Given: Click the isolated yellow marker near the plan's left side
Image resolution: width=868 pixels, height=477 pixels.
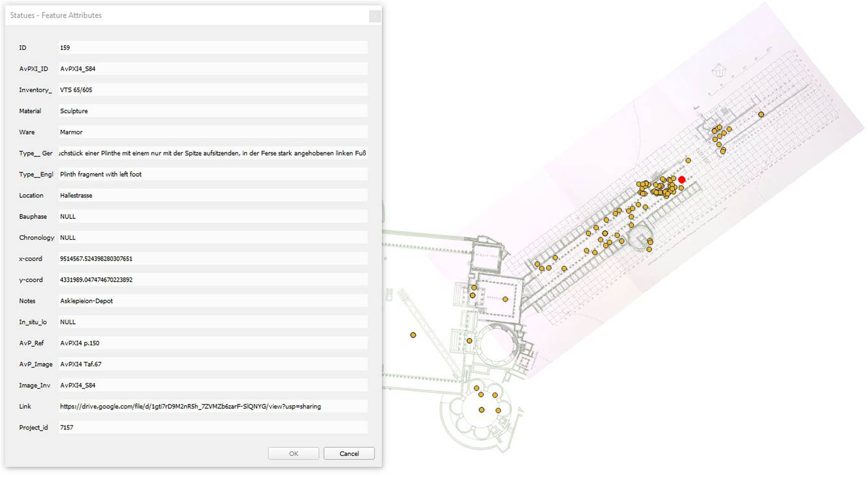Looking at the screenshot, I should (x=413, y=335).
